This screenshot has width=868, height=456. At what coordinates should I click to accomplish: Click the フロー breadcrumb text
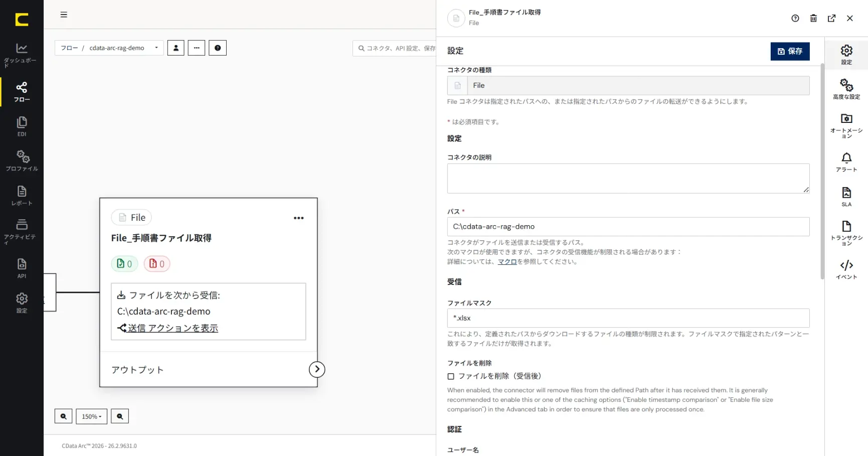(69, 48)
